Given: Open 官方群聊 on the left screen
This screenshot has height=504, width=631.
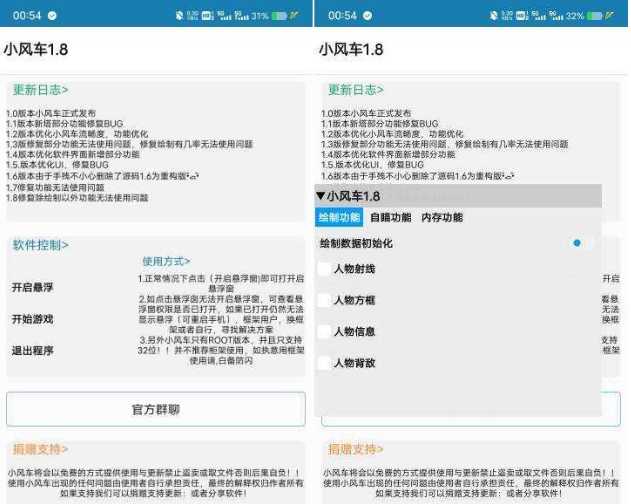Looking at the screenshot, I should [x=155, y=410].
